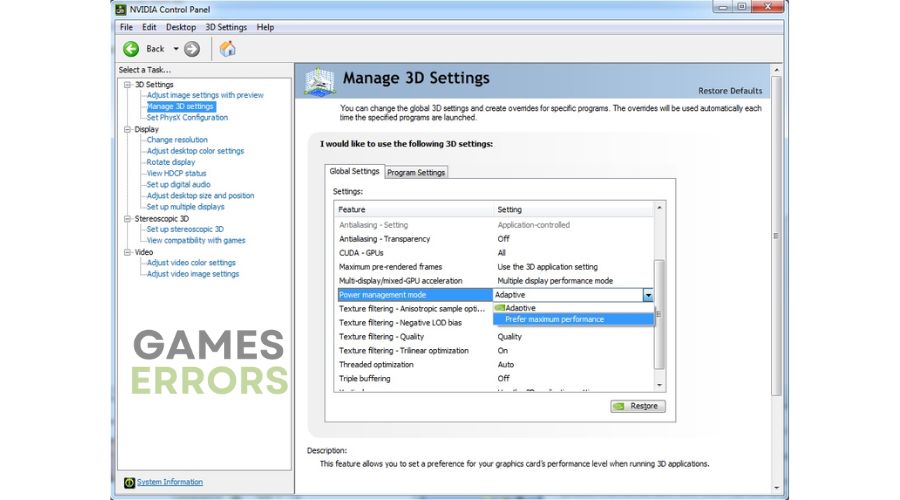Collapse the Display tree node
The width and height of the screenshot is (900, 500).
pyautogui.click(x=127, y=129)
